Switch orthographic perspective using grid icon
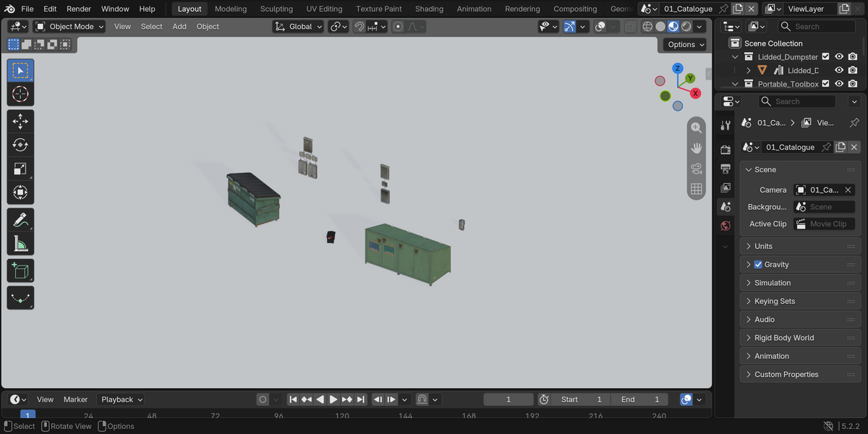This screenshot has width=868, height=434. coord(696,189)
